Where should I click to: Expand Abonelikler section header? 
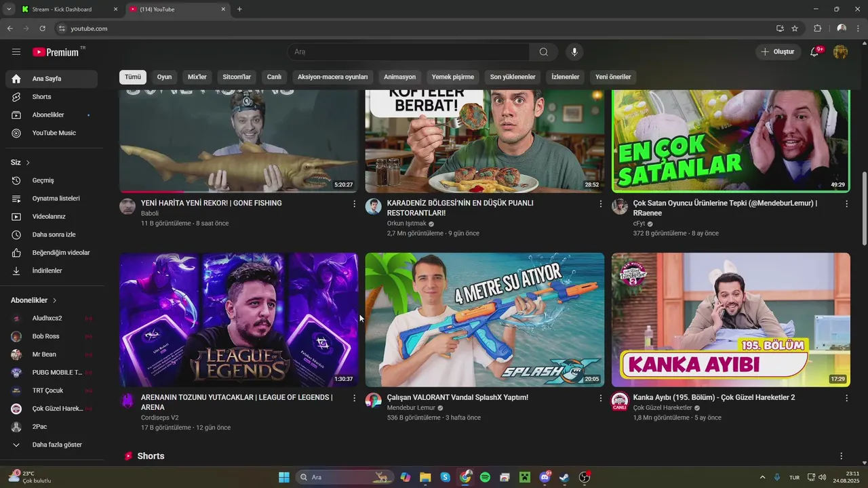point(34,300)
